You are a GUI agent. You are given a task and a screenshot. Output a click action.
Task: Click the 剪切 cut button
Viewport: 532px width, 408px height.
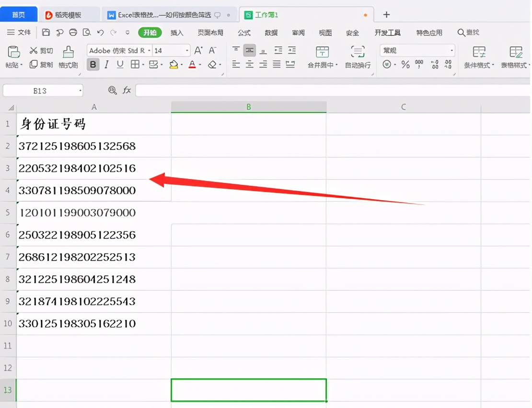(41, 51)
